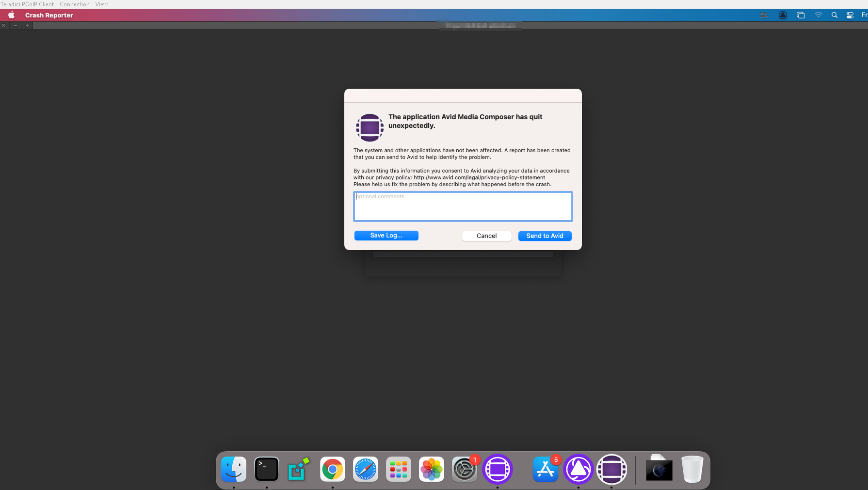The width and height of the screenshot is (868, 490).
Task: Open the App Store from the dock
Action: tap(546, 469)
